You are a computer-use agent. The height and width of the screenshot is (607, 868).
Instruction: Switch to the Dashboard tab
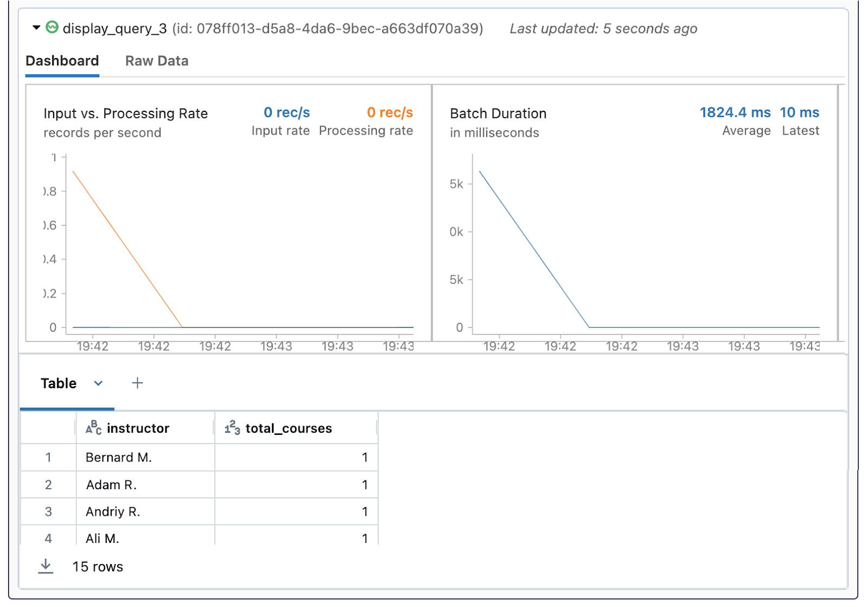[x=62, y=61]
